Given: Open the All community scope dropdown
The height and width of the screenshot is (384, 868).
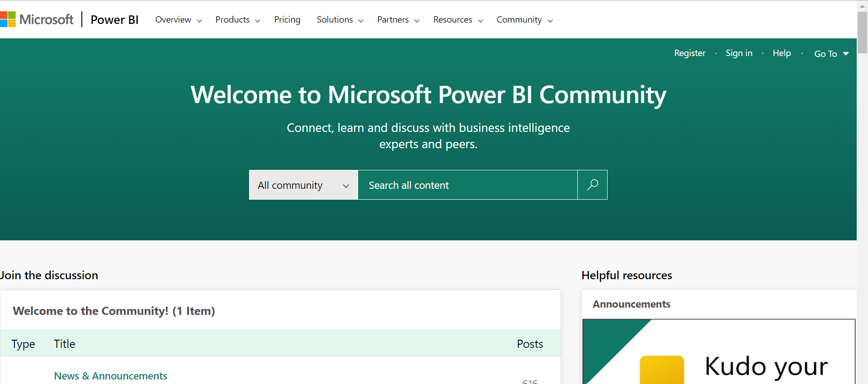Looking at the screenshot, I should [x=303, y=185].
